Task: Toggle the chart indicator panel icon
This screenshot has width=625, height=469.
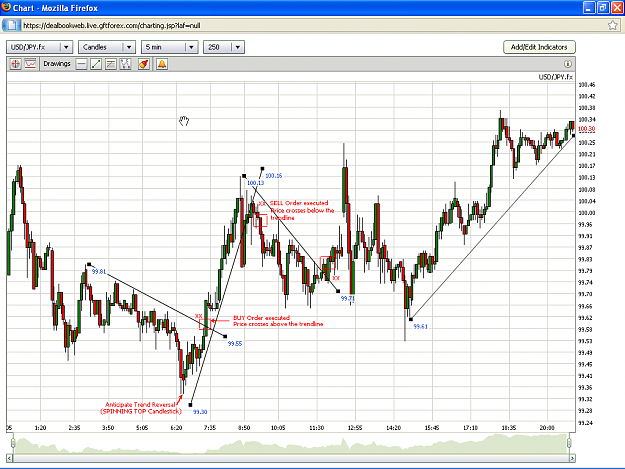Action: [30, 64]
